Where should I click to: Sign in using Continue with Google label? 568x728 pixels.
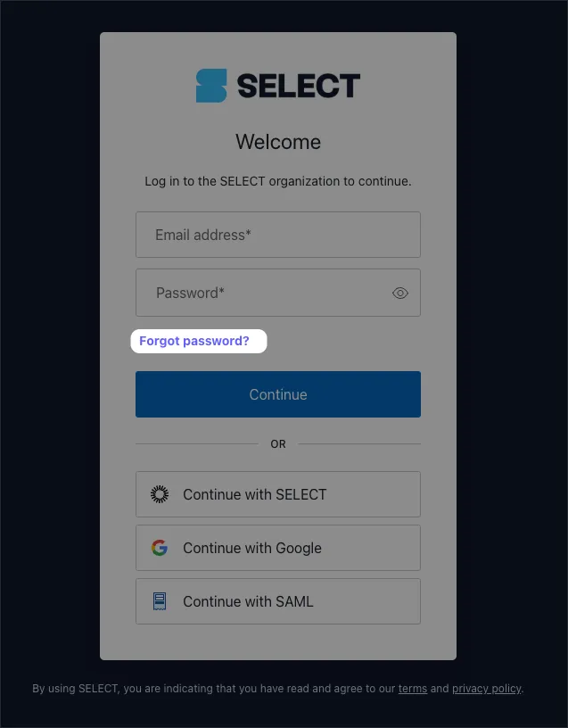pos(252,548)
